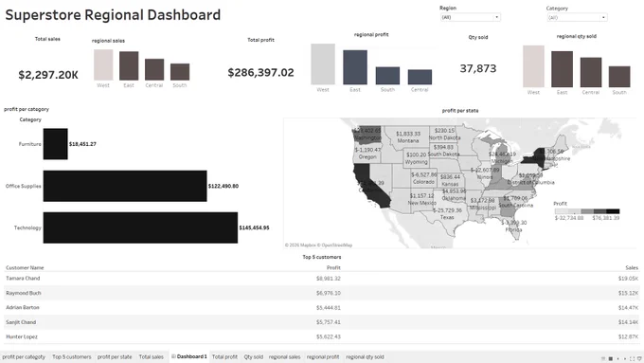Select Kansas on the profit map
This screenshot has width=644, height=363.
click(x=451, y=180)
